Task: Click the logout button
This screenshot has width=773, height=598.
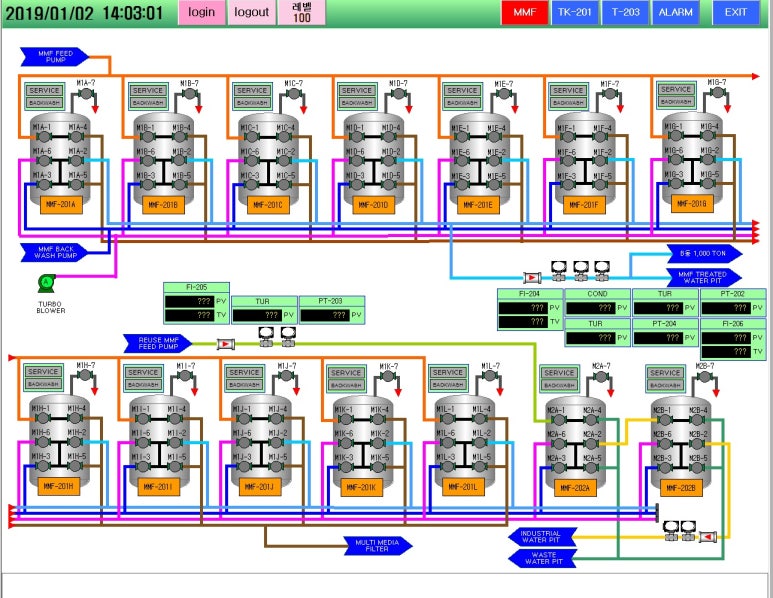Action: coord(251,12)
